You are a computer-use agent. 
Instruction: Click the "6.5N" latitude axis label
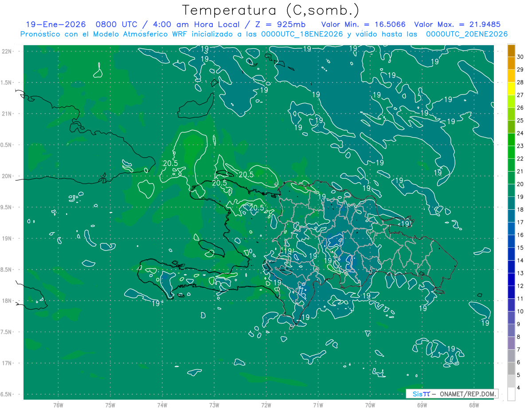click(x=6, y=395)
